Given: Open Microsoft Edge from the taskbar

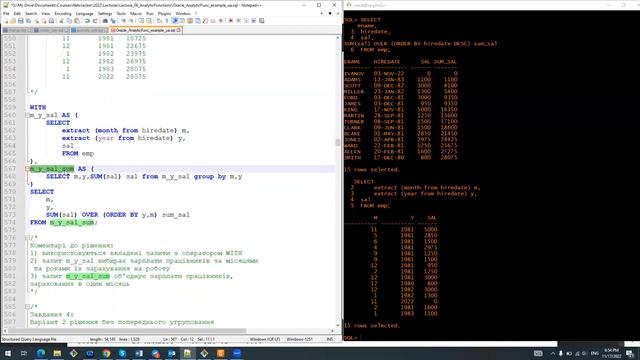Looking at the screenshot, I should pyautogui.click(x=41, y=353).
